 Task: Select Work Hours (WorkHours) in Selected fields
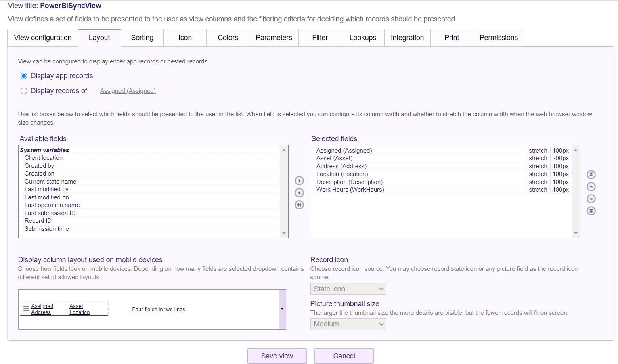(350, 190)
